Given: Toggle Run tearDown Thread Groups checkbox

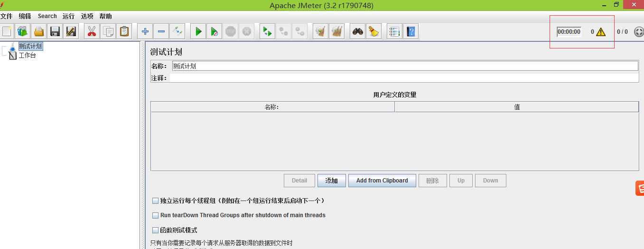Looking at the screenshot, I should tap(155, 215).
